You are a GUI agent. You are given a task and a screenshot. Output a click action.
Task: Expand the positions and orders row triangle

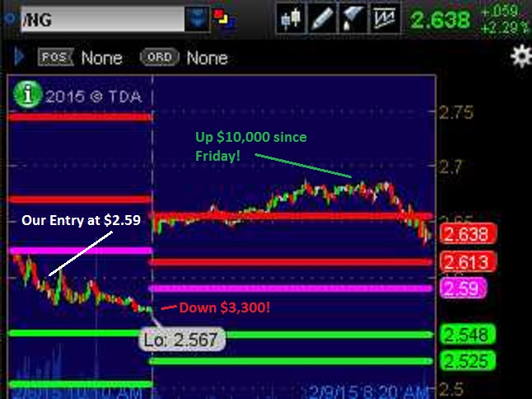pyautogui.click(x=19, y=58)
